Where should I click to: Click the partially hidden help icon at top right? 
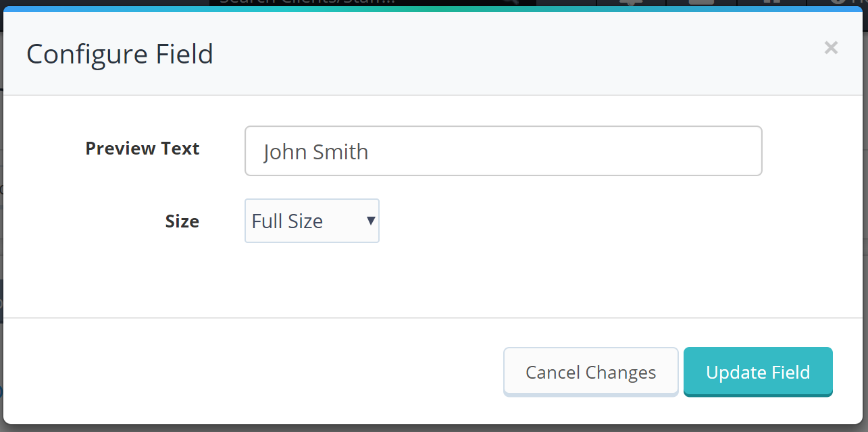click(x=840, y=3)
